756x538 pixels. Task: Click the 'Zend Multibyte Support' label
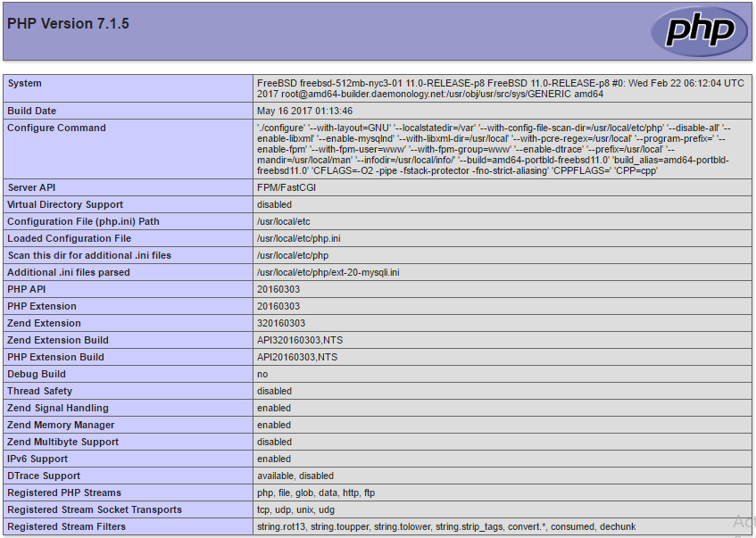pos(62,442)
